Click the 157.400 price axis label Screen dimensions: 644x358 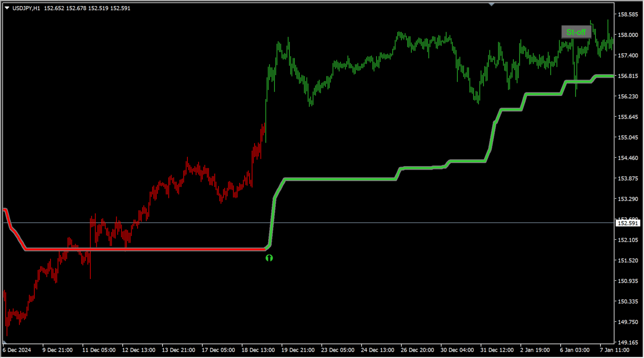(x=628, y=55)
